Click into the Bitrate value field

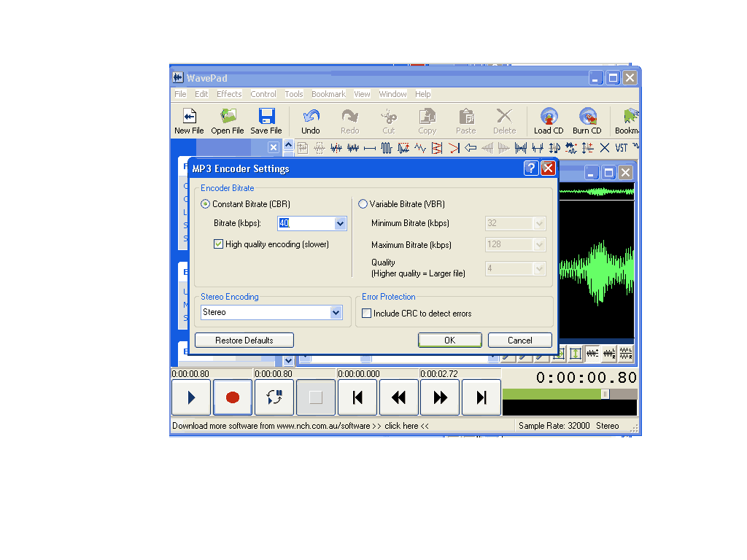[x=306, y=223]
